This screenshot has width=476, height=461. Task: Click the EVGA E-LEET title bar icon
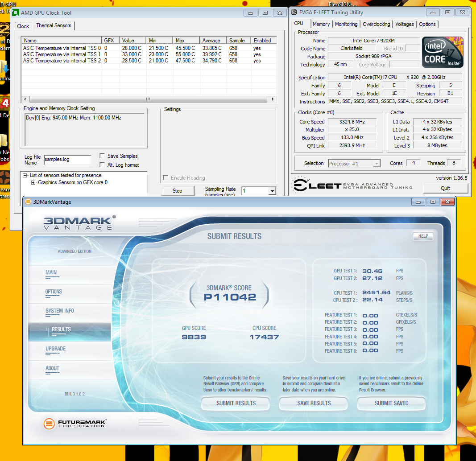[294, 12]
